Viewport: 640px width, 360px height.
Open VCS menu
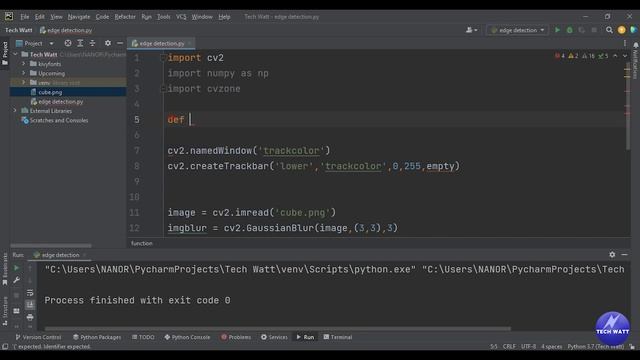pos(181,17)
